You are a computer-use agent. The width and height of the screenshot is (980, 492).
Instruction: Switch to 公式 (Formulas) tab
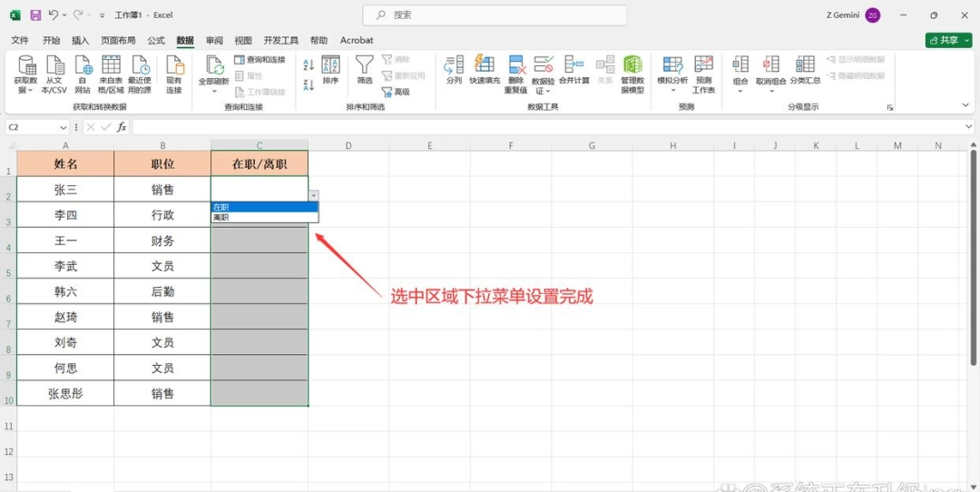156,40
